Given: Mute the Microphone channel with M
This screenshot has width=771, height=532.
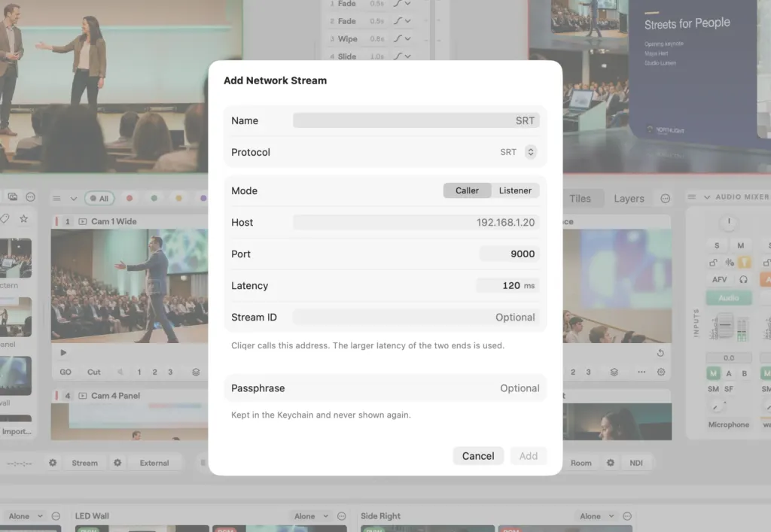Looking at the screenshot, I should [741, 245].
